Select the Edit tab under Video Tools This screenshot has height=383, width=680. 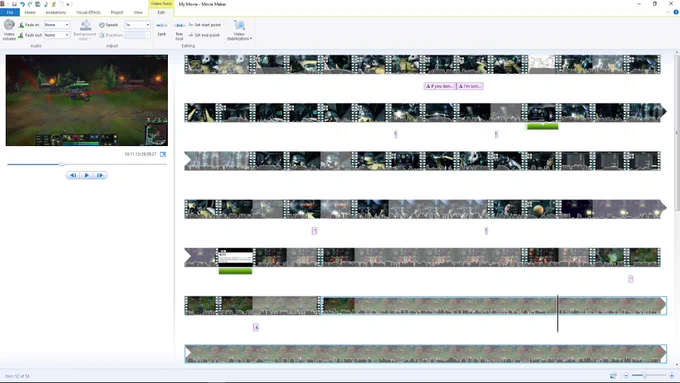point(161,12)
